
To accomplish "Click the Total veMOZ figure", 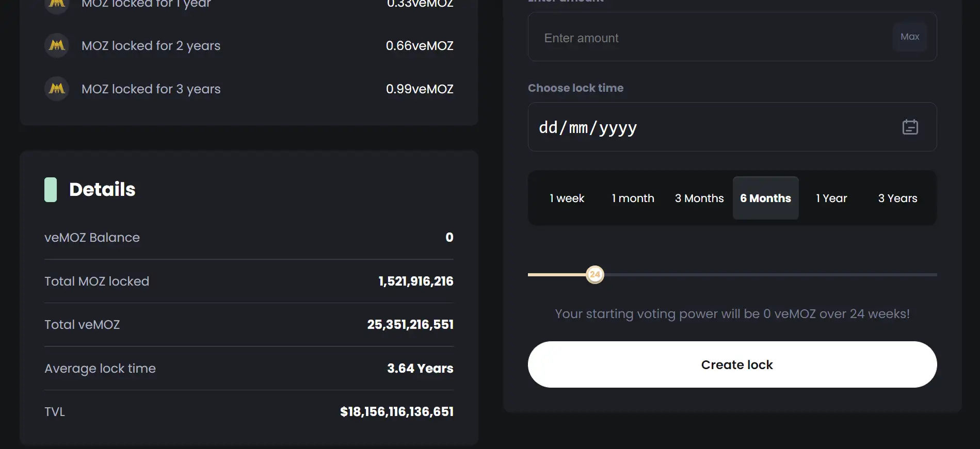I will [410, 325].
